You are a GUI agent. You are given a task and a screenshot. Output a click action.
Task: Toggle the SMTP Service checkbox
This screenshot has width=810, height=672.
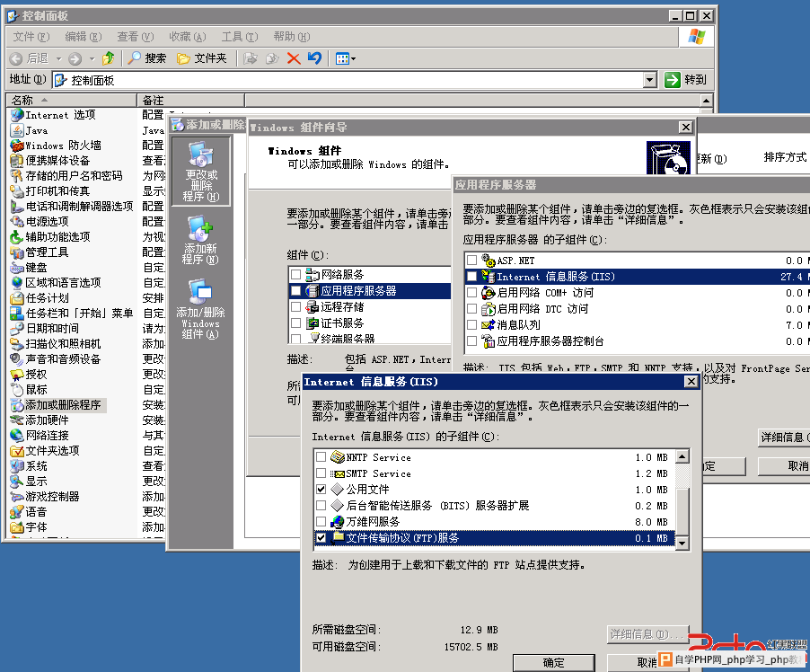(x=321, y=473)
